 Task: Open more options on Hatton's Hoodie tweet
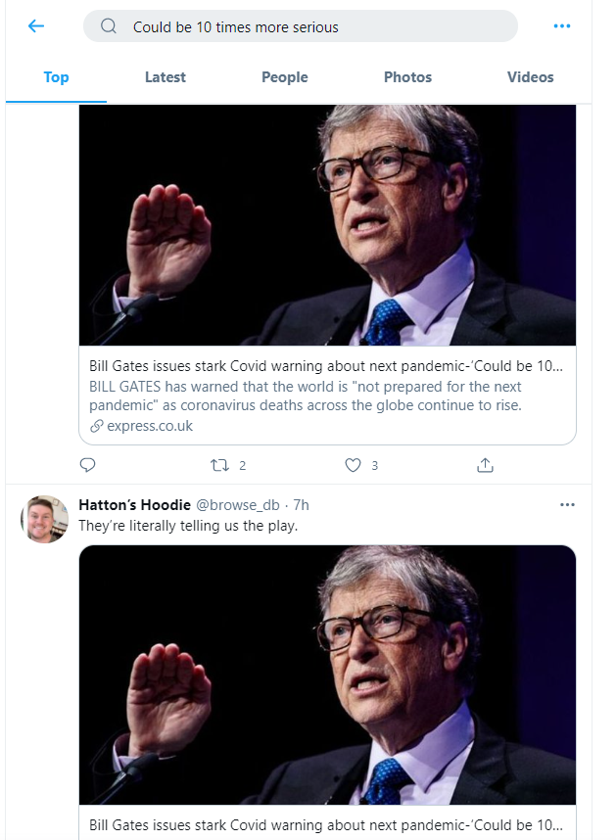click(x=567, y=504)
